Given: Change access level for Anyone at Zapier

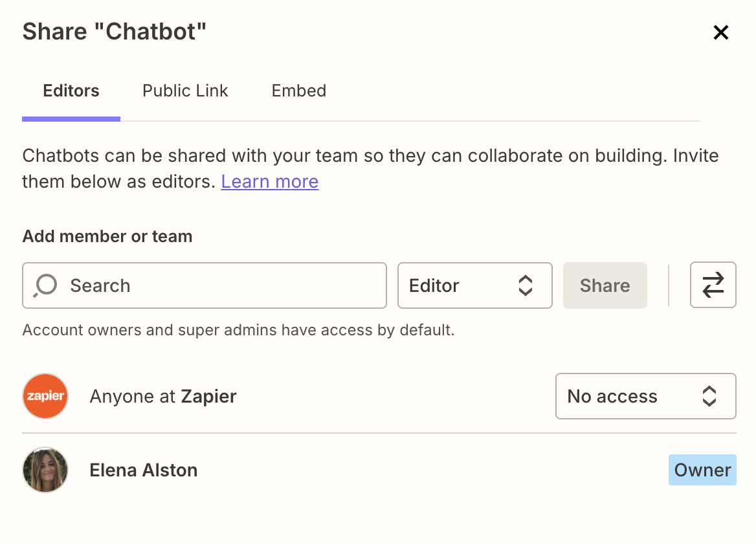Looking at the screenshot, I should (x=645, y=395).
